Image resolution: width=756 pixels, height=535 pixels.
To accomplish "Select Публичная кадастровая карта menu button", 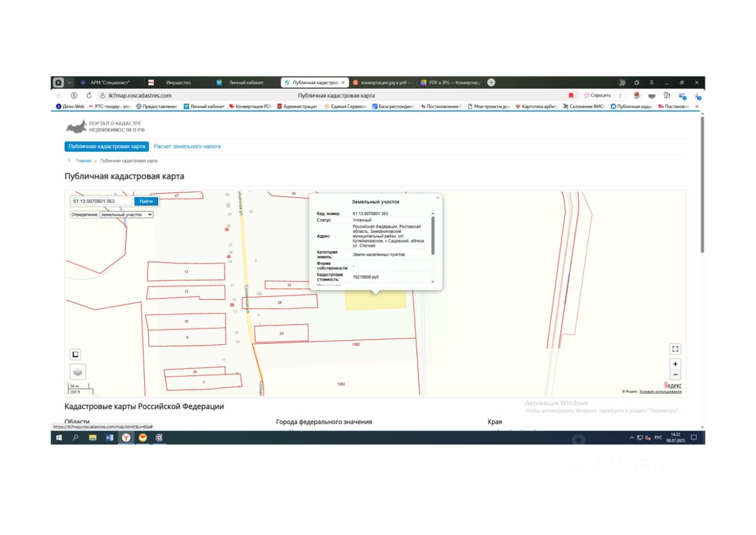I will (x=107, y=146).
